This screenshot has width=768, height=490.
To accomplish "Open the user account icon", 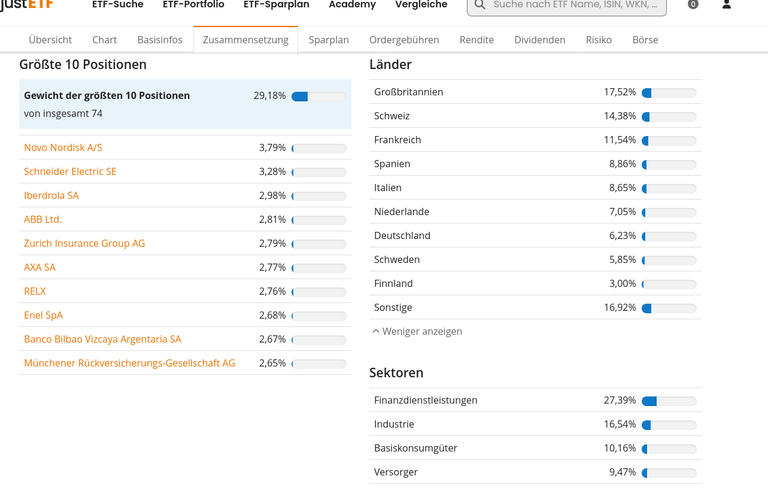I will click(726, 5).
